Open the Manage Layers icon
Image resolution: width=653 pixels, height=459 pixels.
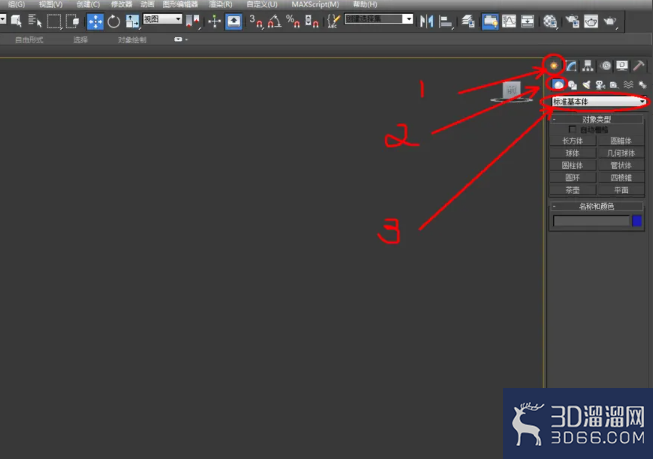468,21
